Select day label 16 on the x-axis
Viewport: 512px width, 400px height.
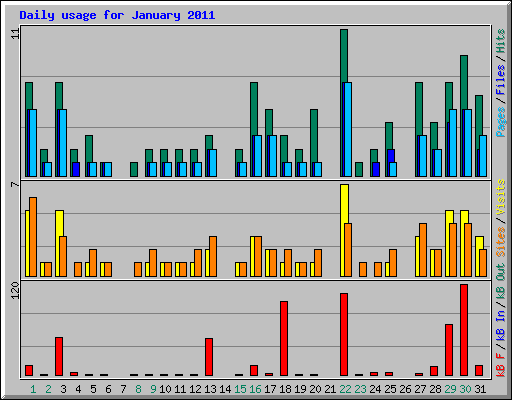pos(255,389)
